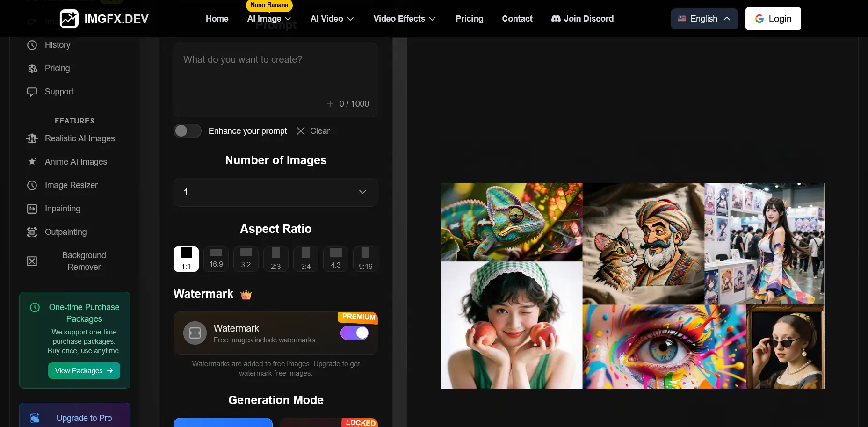Click the prompt text input field
Image resolution: width=868 pixels, height=427 pixels.
(276, 80)
